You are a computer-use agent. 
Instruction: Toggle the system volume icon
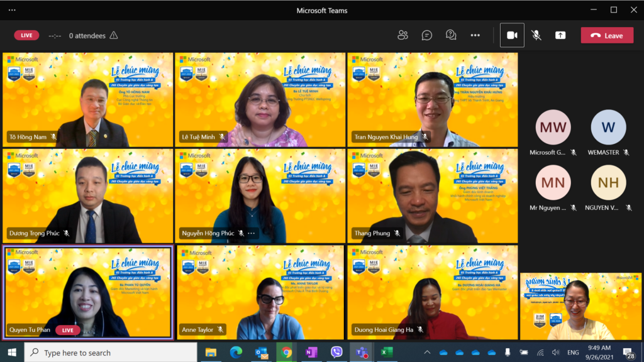click(x=554, y=353)
